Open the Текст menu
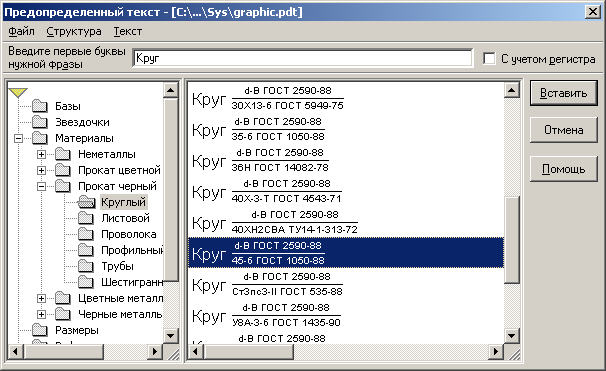Viewport: 606px width, 371px height. point(128,31)
